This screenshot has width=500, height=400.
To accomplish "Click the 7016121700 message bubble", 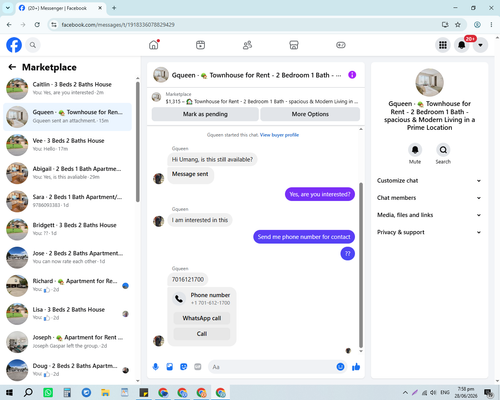I will coord(188,279).
